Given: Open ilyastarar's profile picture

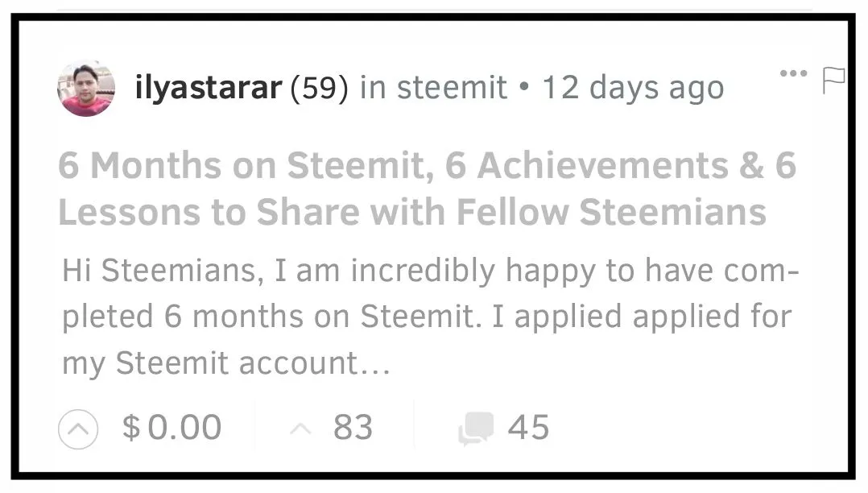Looking at the screenshot, I should point(86,89).
